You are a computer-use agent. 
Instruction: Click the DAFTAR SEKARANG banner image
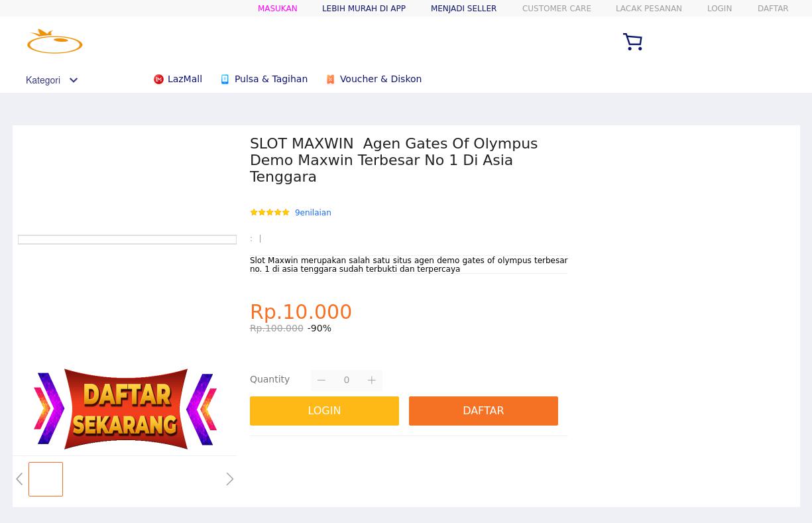pos(125,409)
